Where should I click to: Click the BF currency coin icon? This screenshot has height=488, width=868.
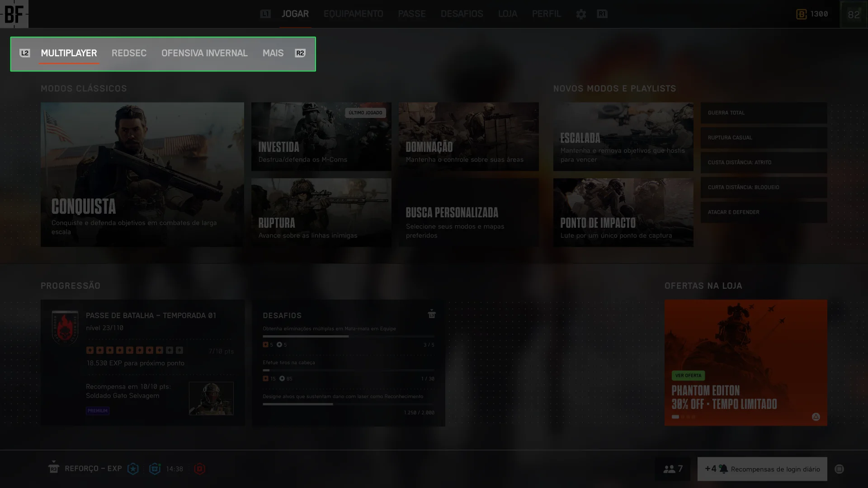point(801,14)
